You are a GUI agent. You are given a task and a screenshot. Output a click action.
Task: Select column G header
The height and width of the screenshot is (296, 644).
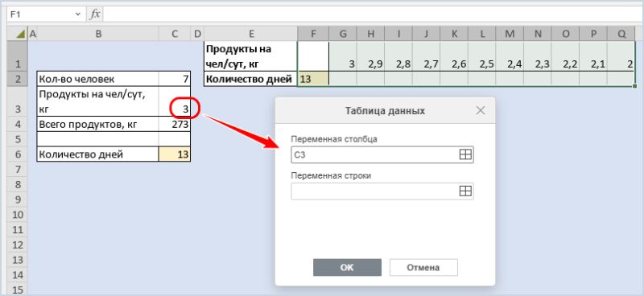(x=343, y=35)
